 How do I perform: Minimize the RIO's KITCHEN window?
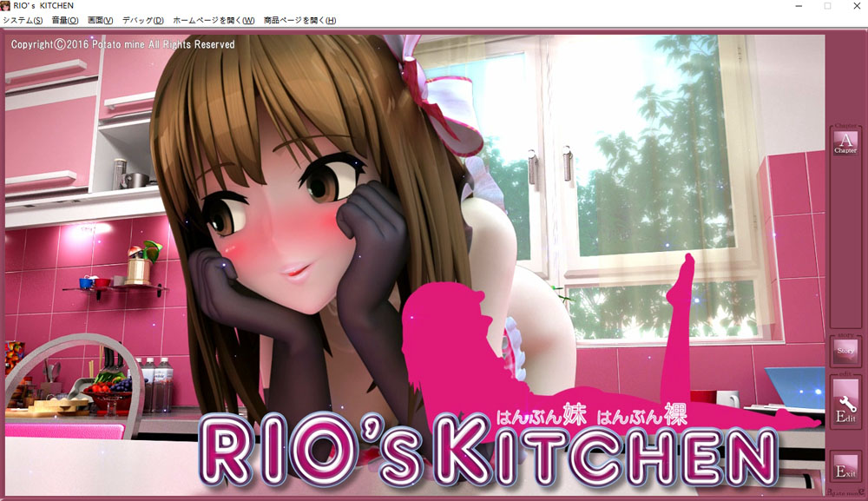(799, 6)
